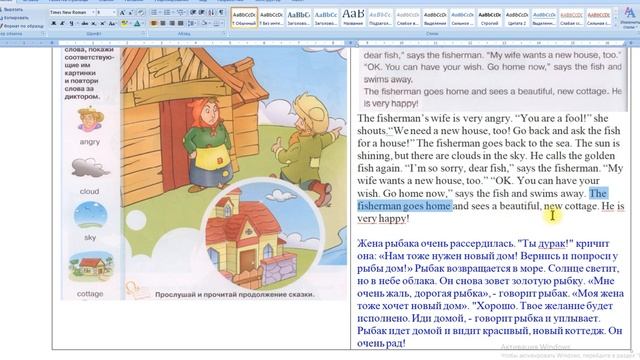Apply the Обычный style
This screenshot has width=640, height=360.
[x=244, y=18]
